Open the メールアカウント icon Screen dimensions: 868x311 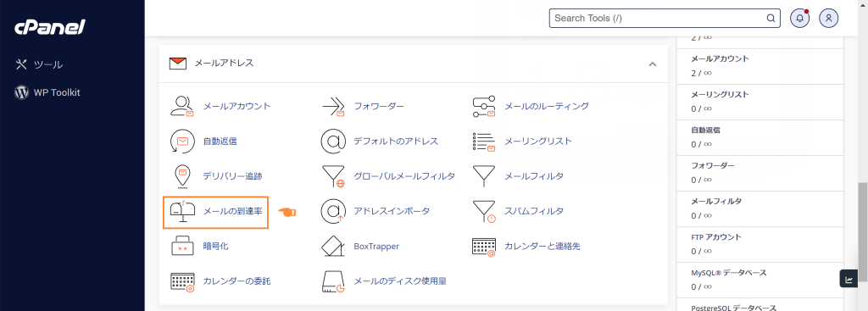(182, 106)
